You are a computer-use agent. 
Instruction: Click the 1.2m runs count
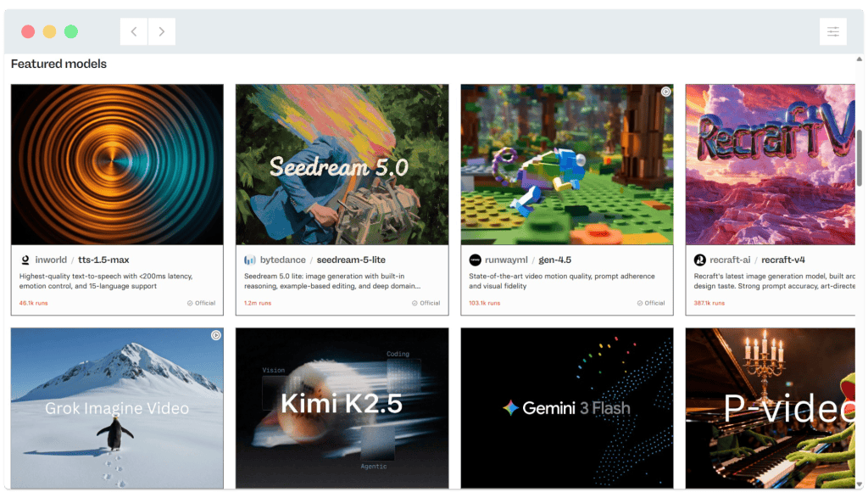(258, 303)
